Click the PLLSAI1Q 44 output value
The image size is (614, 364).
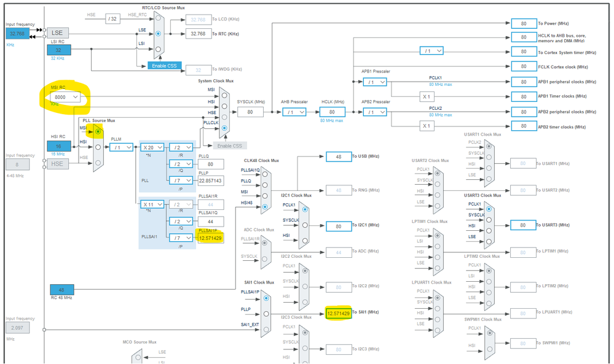click(x=211, y=222)
